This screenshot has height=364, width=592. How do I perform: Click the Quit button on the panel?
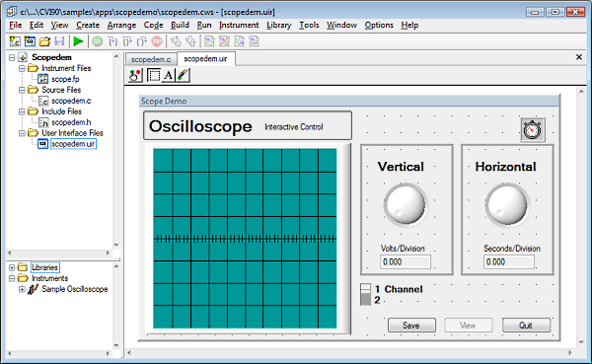click(x=526, y=326)
